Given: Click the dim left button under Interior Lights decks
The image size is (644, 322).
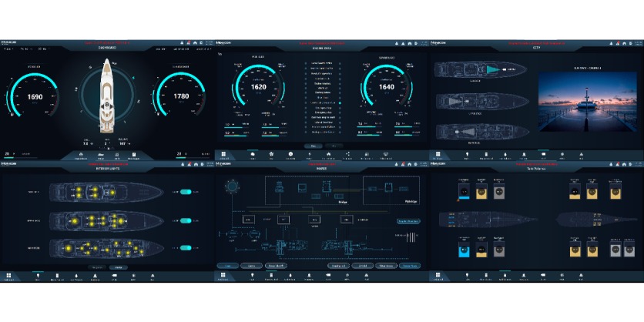Looking at the screenshot, I should 97,267.
